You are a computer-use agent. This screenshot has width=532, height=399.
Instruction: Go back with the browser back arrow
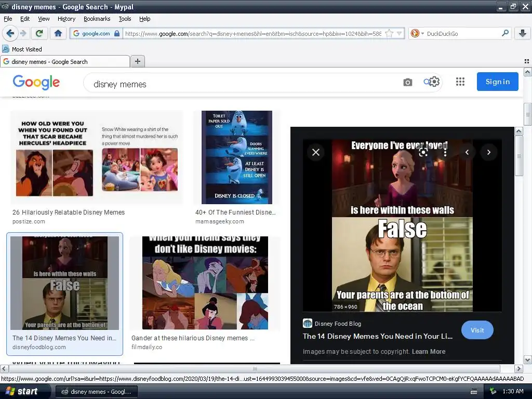tap(10, 33)
